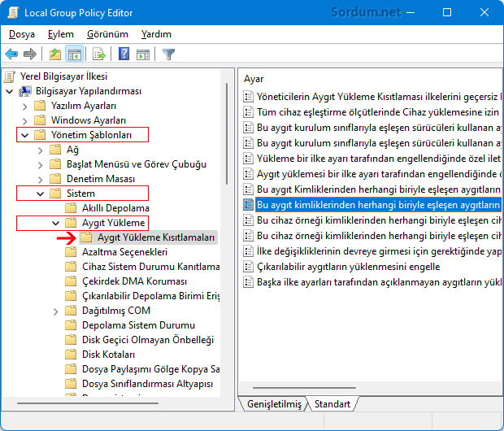Viewport: 504px width, 431px height.
Task: Click the policy icon beside İlke değişikliklerinin devreye girmesi
Action: pos(248,251)
